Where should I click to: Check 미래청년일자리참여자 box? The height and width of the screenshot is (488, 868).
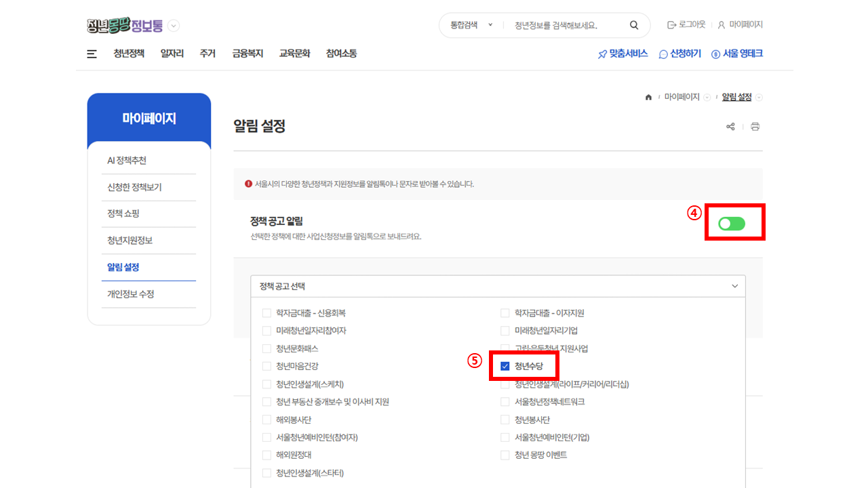pos(267,331)
